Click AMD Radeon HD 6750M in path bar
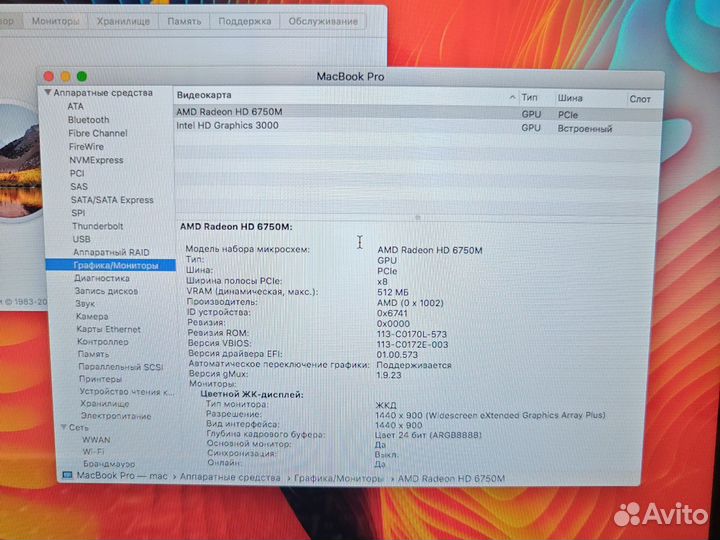 451,478
